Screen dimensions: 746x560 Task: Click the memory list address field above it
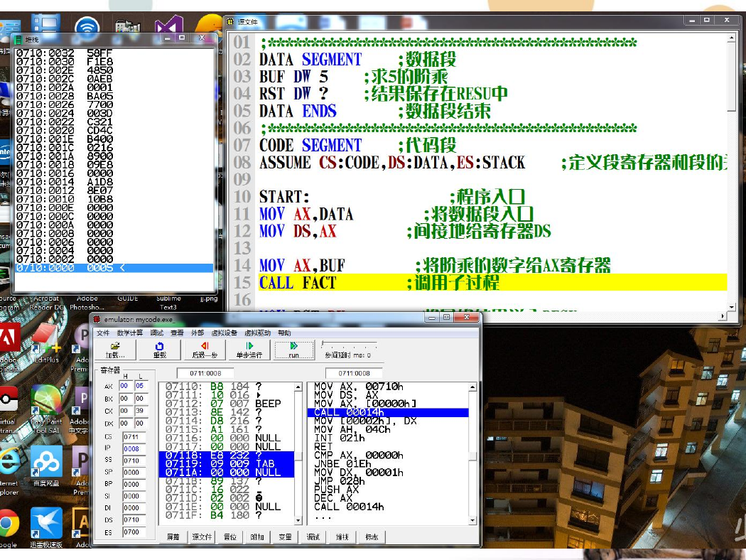[205, 373]
